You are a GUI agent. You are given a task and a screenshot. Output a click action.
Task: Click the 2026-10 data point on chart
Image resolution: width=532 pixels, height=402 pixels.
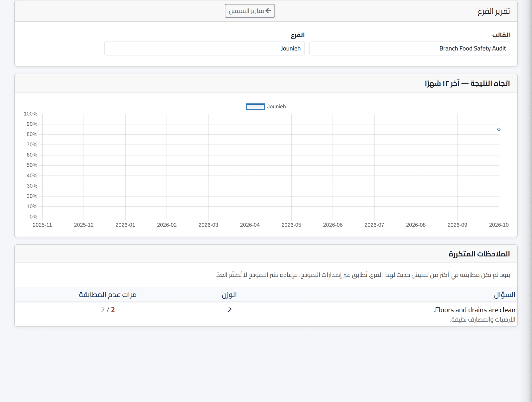point(499,129)
